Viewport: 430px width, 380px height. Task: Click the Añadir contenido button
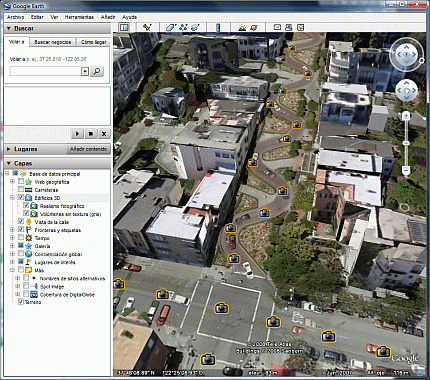point(88,149)
